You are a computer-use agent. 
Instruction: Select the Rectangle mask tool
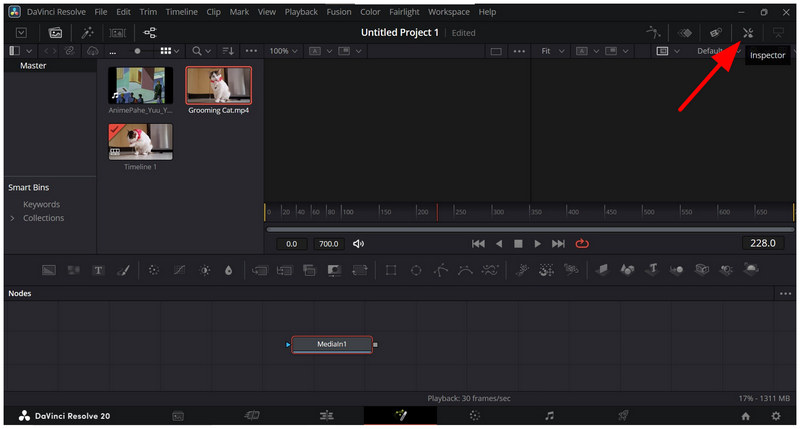(x=391, y=270)
